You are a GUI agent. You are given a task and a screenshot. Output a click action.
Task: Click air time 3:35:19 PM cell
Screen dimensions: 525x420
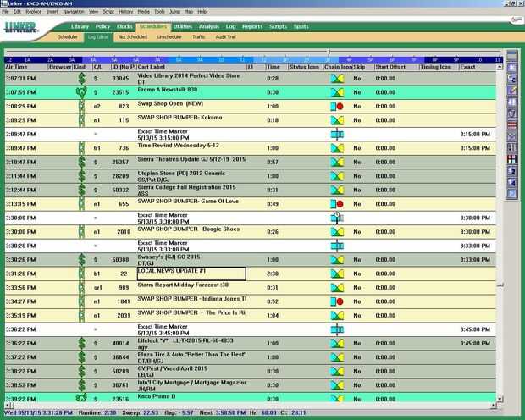[x=21, y=316]
